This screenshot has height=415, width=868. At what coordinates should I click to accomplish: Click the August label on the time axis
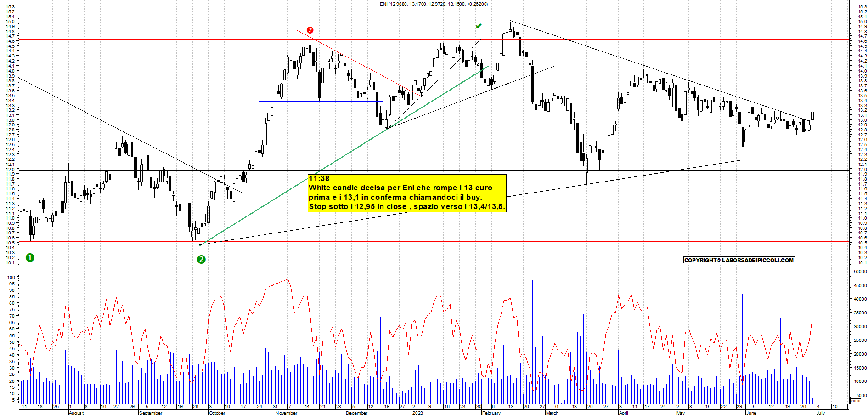pos(76,413)
